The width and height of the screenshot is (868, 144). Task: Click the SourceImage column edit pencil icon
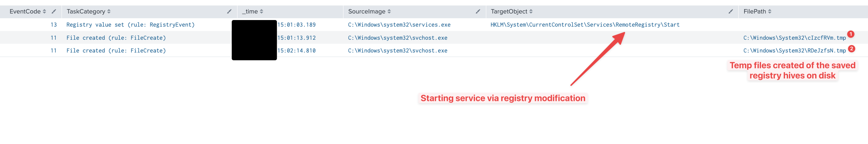pyautogui.click(x=478, y=11)
